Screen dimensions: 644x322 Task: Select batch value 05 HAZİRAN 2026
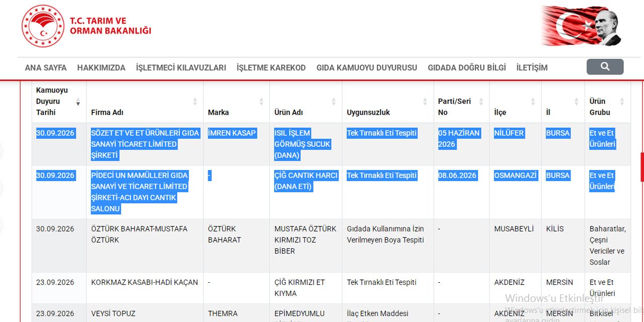click(x=459, y=139)
